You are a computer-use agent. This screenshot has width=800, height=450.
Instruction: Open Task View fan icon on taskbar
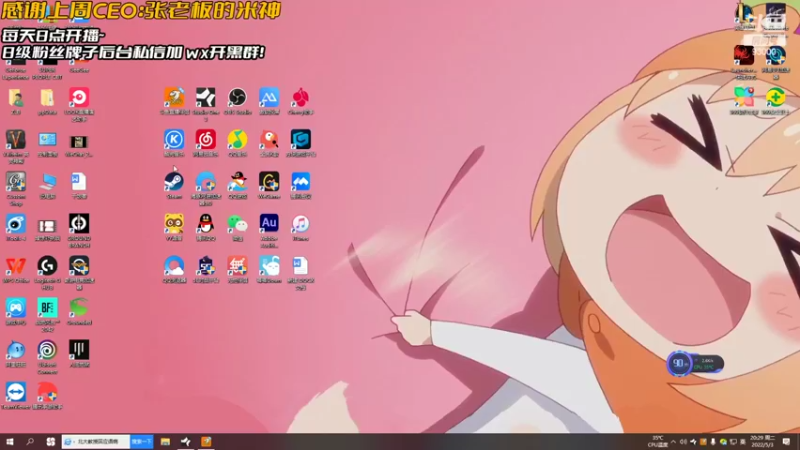[x=51, y=442]
